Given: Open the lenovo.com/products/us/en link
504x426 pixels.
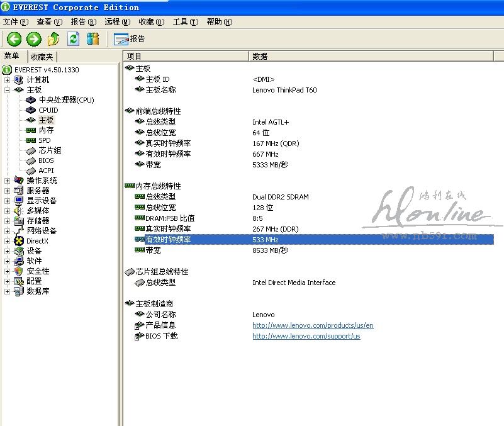Looking at the screenshot, I should tap(313, 325).
